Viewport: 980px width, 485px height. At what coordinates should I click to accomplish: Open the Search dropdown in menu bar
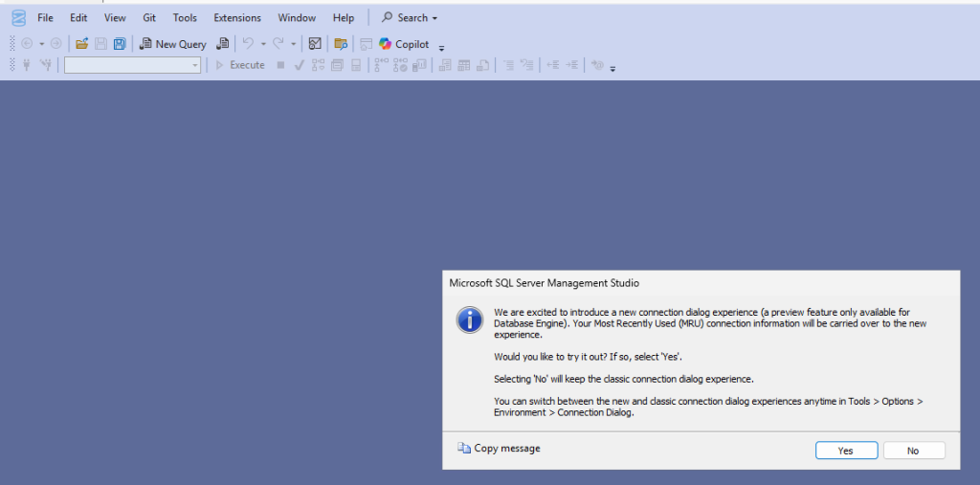(x=410, y=17)
